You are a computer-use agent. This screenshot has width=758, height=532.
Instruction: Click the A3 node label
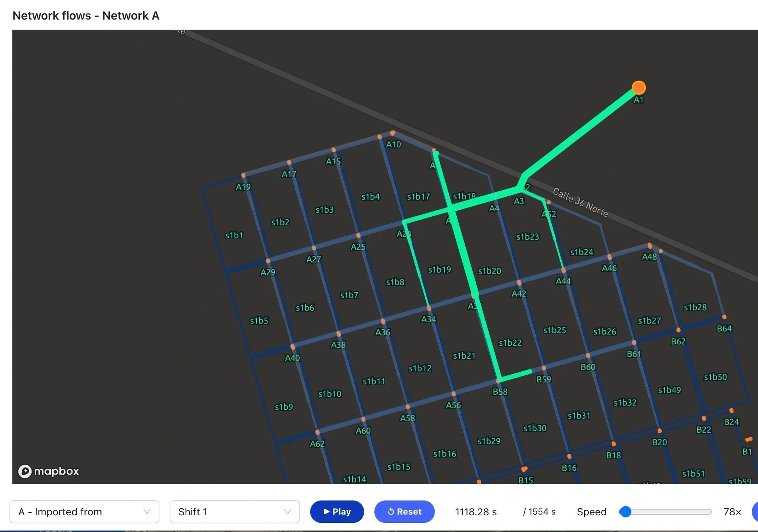coord(519,201)
